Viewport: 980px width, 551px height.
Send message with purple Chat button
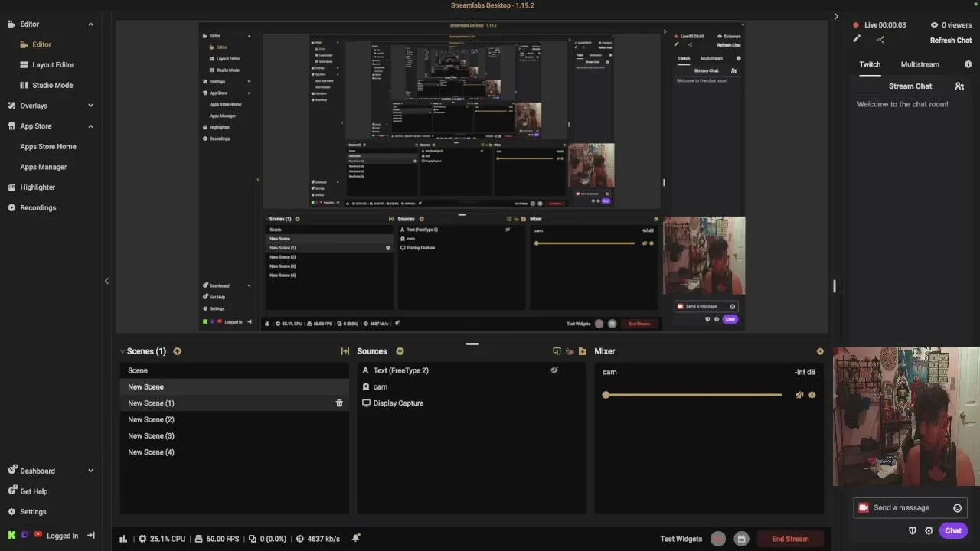click(x=953, y=530)
